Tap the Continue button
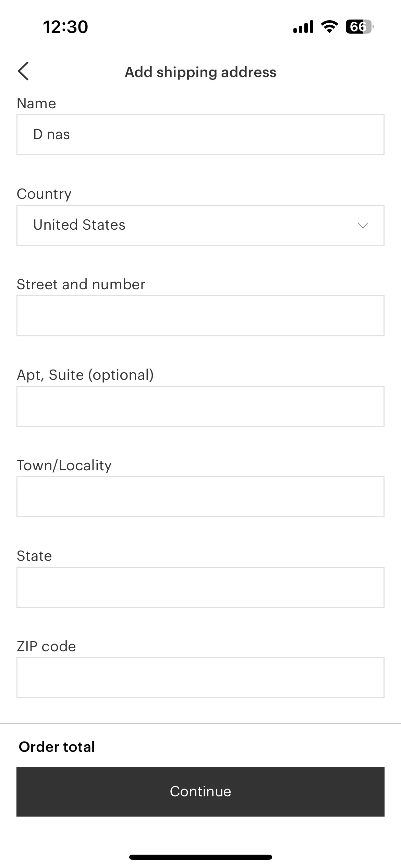This screenshot has width=401, height=868. (x=200, y=792)
